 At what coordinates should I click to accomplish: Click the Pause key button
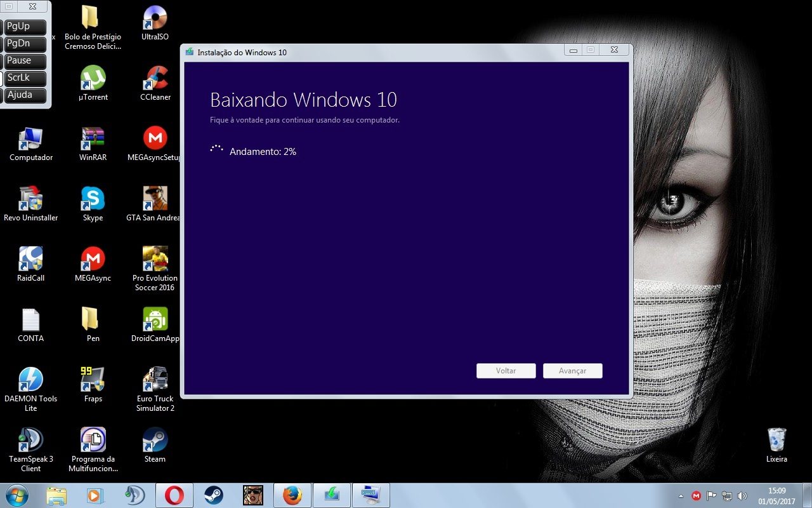26,62
